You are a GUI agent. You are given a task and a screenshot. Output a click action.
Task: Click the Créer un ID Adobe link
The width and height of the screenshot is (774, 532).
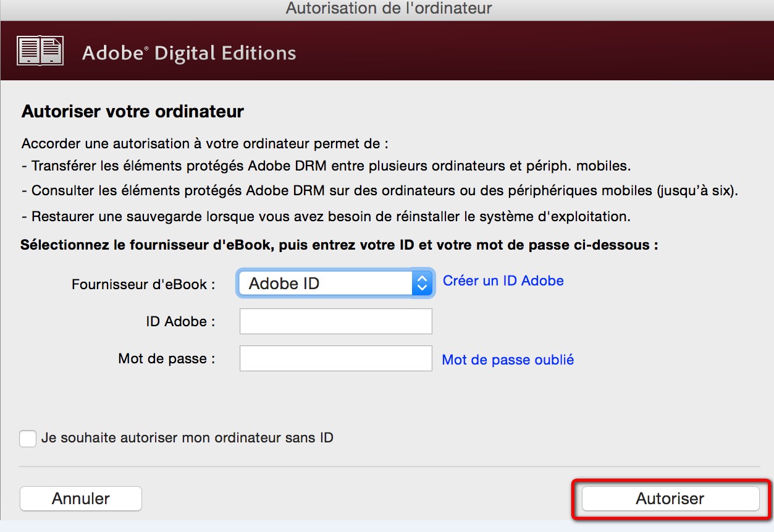click(x=503, y=281)
